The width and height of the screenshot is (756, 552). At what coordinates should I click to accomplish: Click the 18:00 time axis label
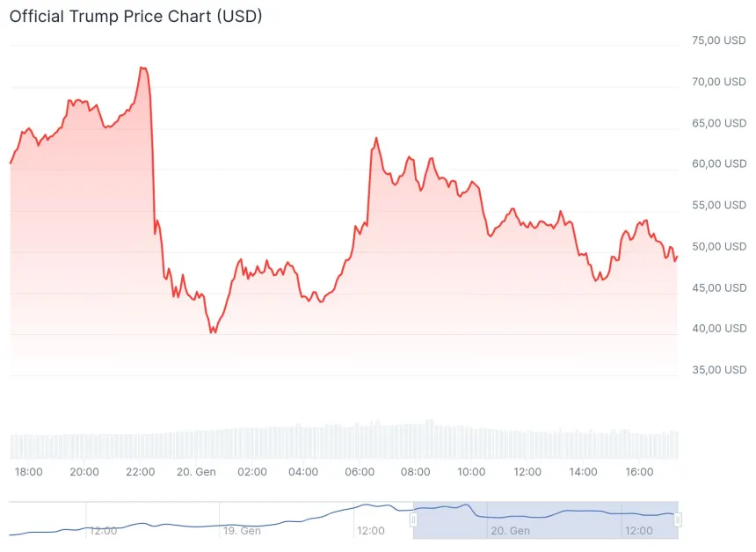pos(29,472)
